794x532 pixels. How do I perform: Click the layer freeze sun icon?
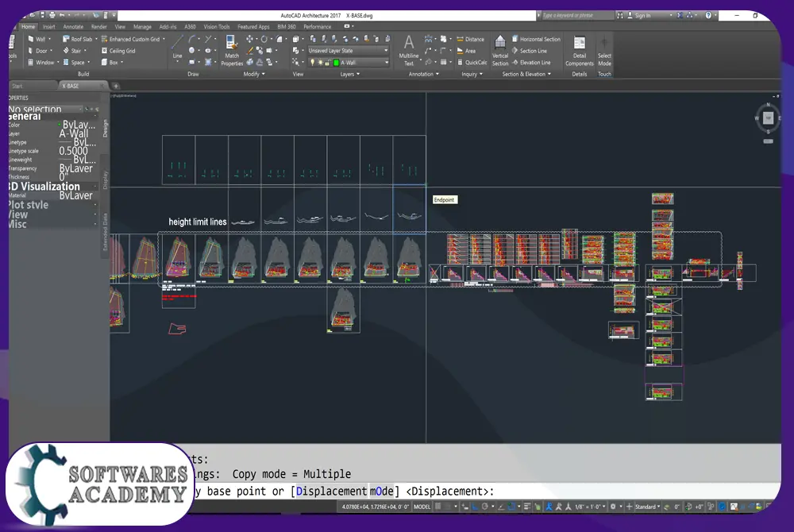(x=320, y=62)
